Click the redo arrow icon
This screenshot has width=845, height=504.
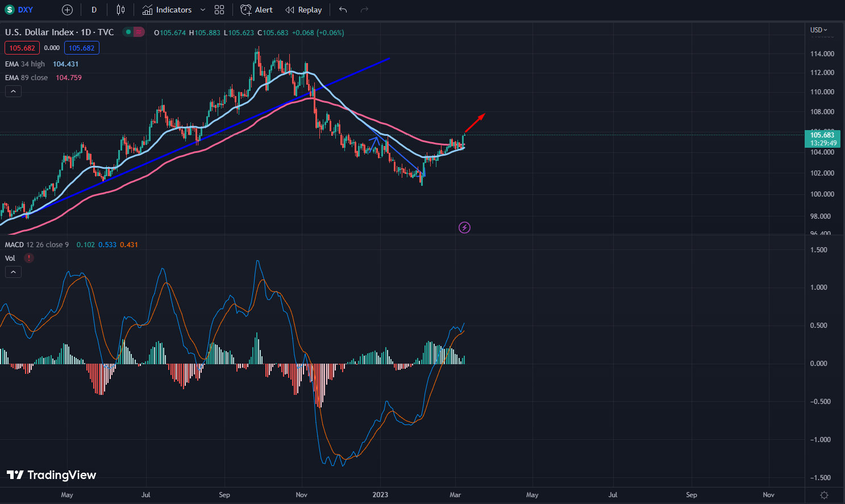tap(363, 10)
